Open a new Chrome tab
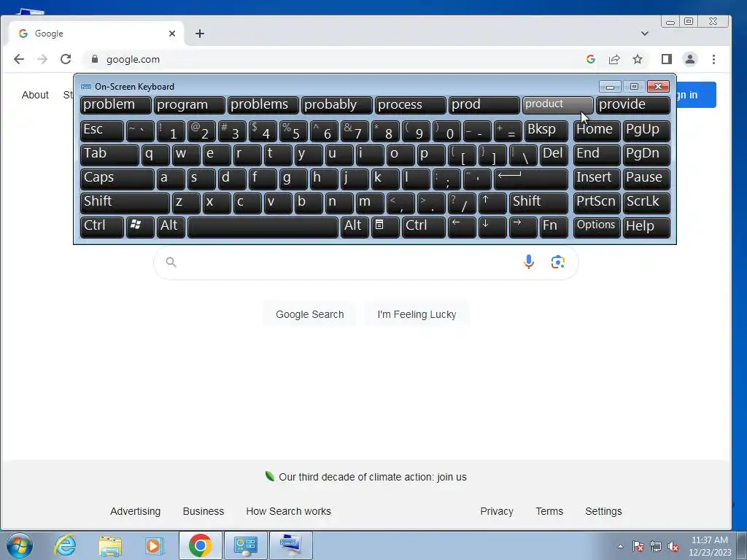This screenshot has height=560, width=747. coord(200,34)
